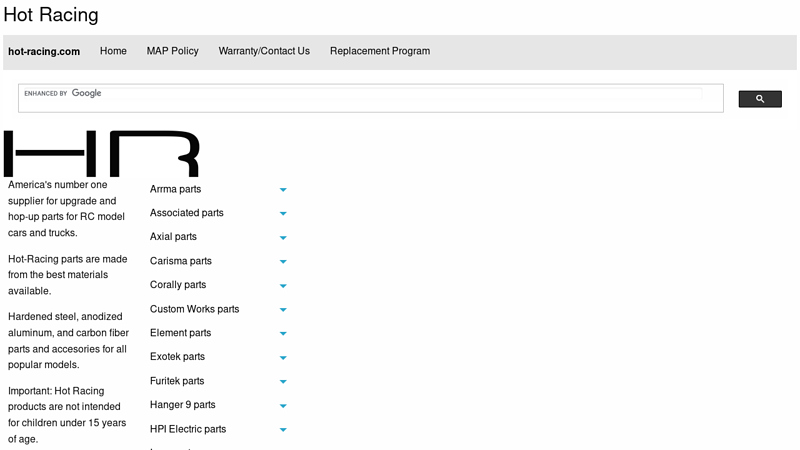Select the Exotek parts category
The width and height of the screenshot is (800, 450).
[178, 357]
